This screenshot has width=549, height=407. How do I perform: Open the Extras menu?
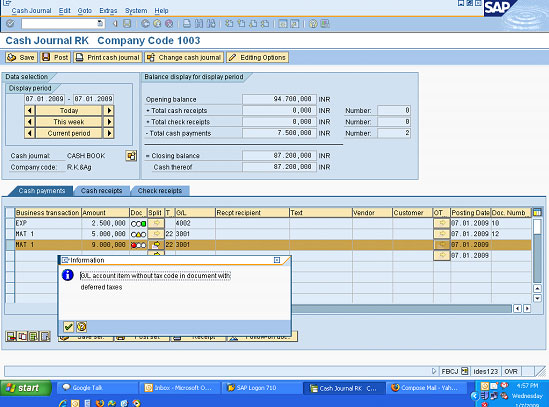[x=108, y=11]
